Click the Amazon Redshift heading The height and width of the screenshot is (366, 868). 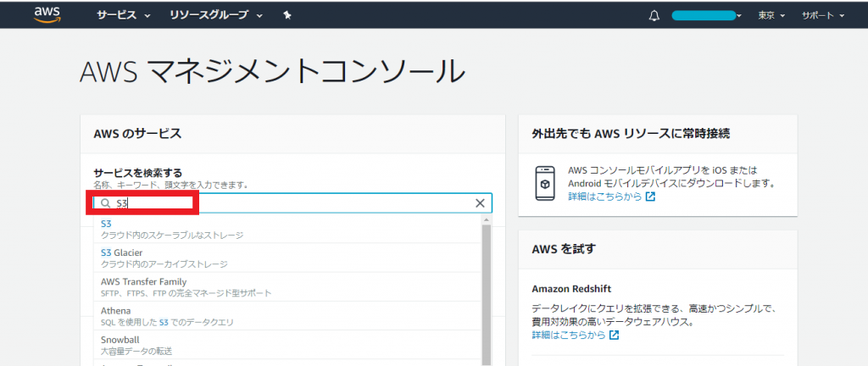click(x=571, y=289)
